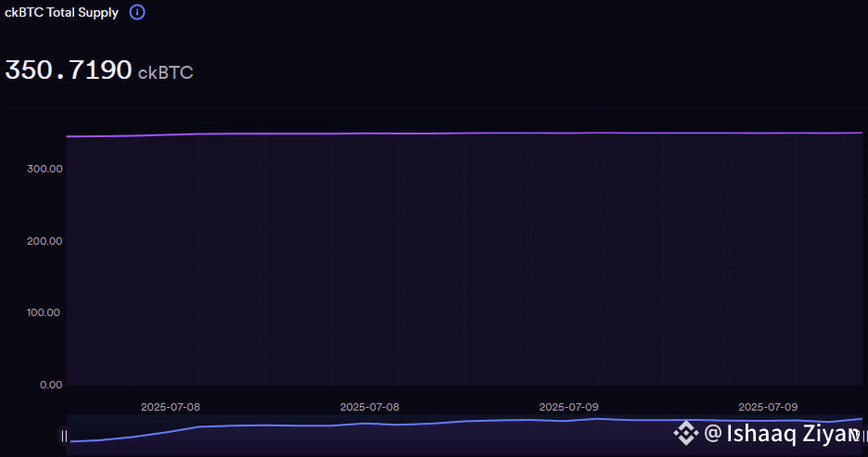This screenshot has width=868, height=457.
Task: Click the 100.00 y-axis label
Action: tap(44, 312)
